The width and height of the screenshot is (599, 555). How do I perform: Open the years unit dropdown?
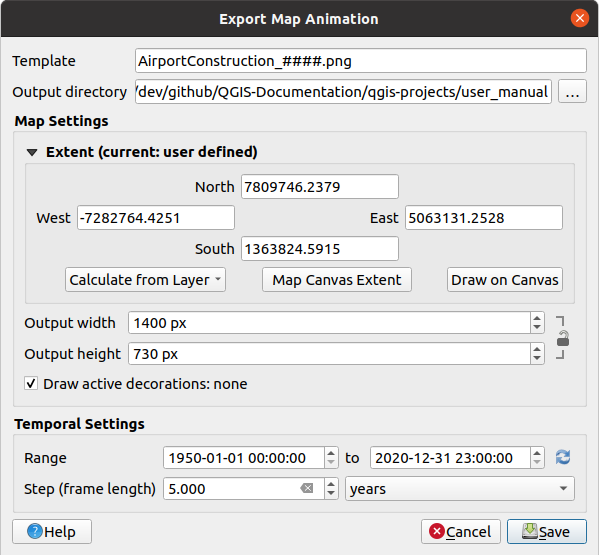(x=460, y=488)
